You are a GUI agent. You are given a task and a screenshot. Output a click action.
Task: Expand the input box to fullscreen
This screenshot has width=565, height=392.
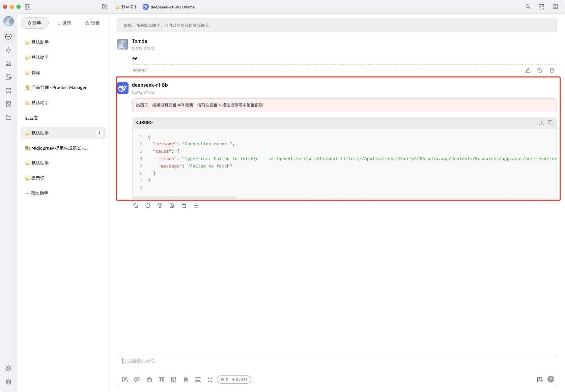pyautogui.click(x=210, y=380)
